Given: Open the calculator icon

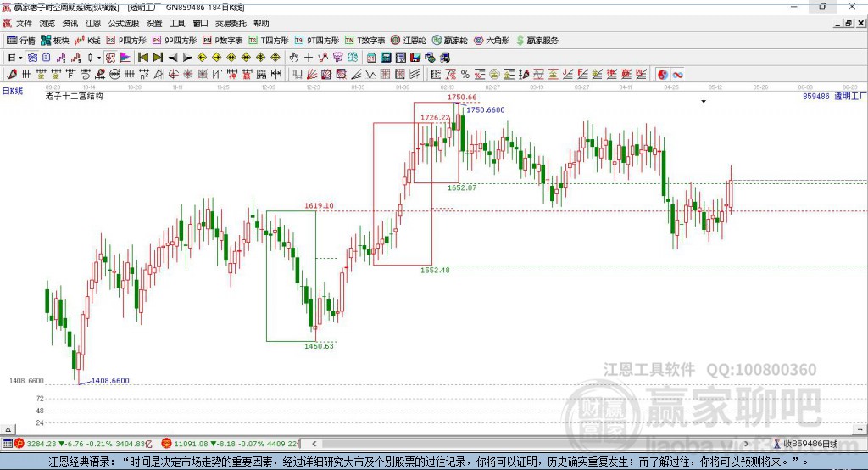Looking at the screenshot, I should pyautogui.click(x=386, y=58).
